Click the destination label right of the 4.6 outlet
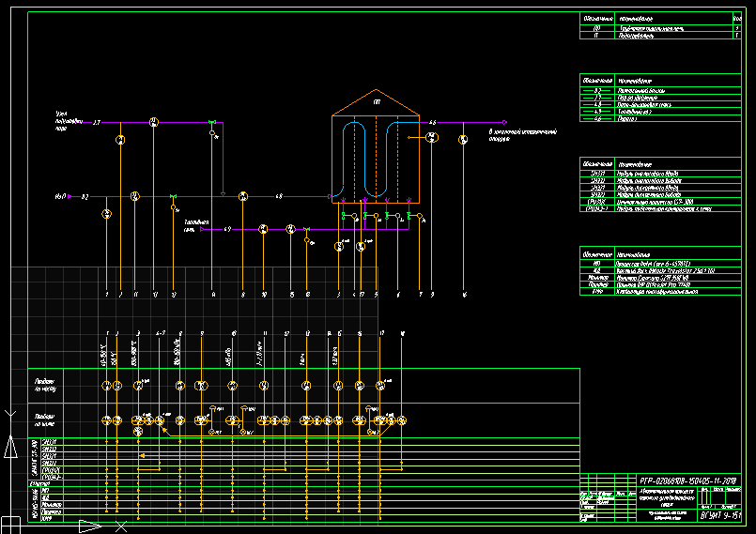This screenshot has width=756, height=534. pyautogui.click(x=523, y=135)
